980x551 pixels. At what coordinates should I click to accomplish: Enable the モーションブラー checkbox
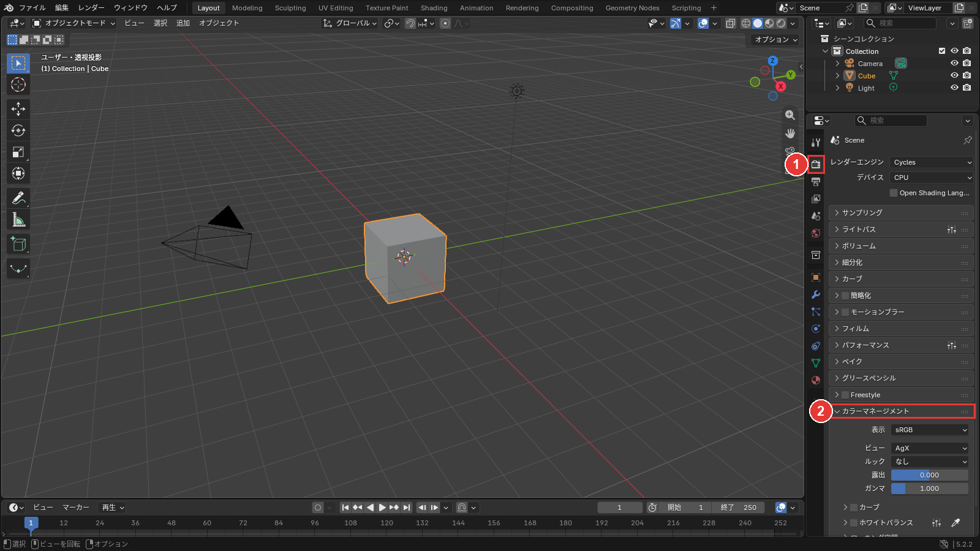[x=845, y=312]
